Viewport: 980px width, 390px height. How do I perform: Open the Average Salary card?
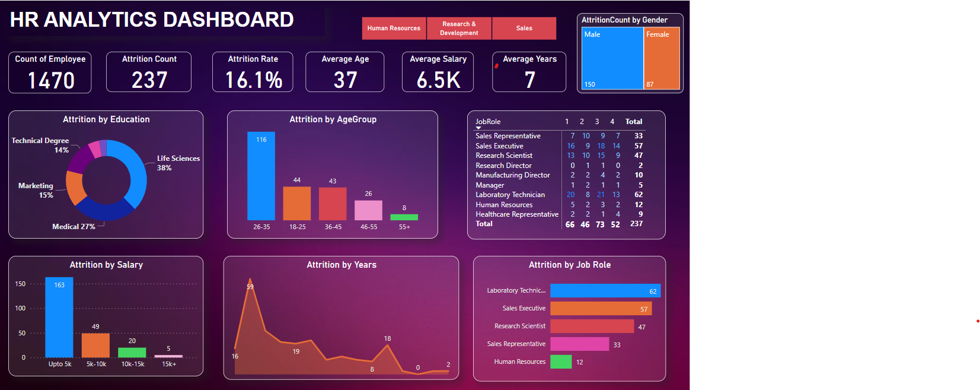point(438,72)
